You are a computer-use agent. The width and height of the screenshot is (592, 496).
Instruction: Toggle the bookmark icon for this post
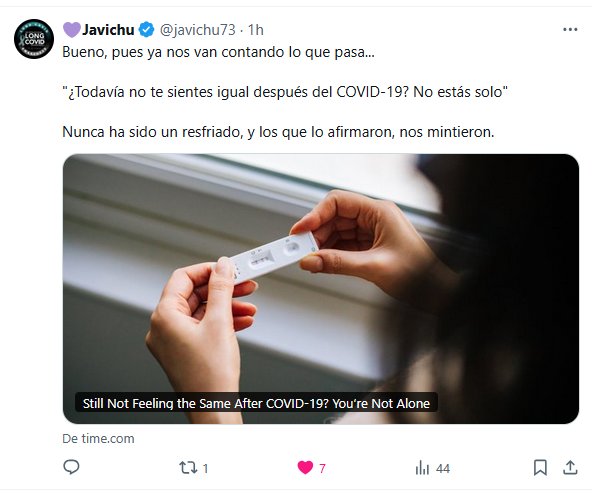click(540, 468)
